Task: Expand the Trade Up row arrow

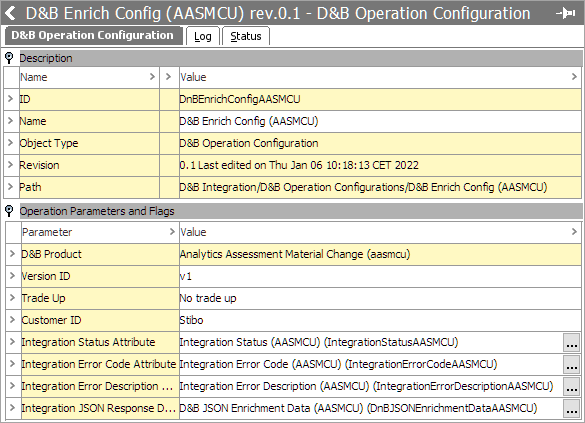Action: point(12,298)
